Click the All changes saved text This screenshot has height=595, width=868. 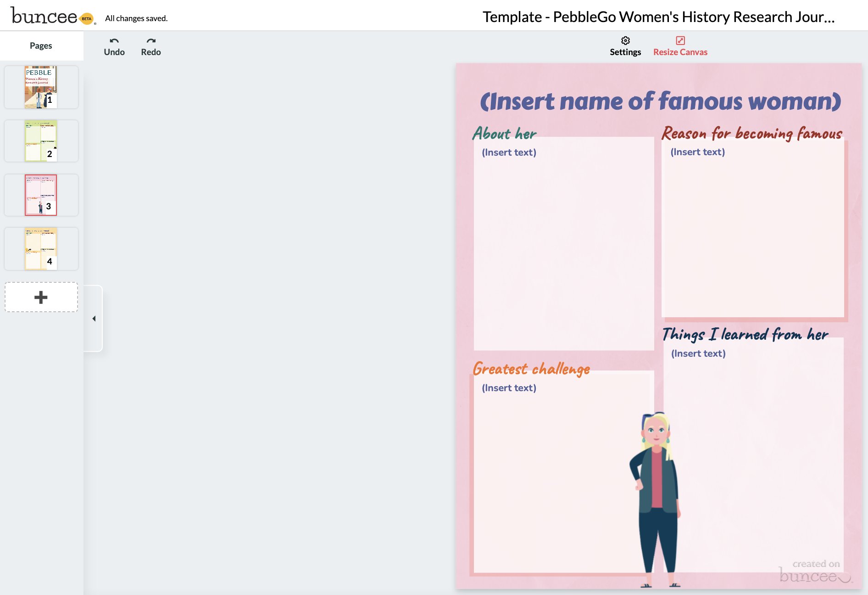136,18
